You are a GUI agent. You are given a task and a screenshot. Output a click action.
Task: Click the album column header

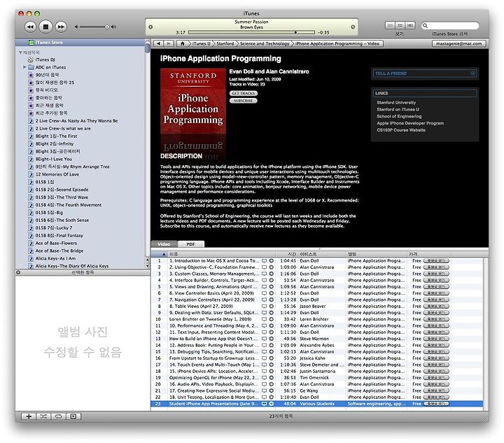[x=377, y=255]
